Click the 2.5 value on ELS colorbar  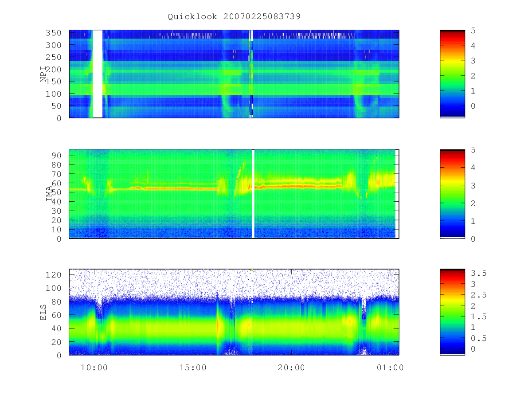(478, 295)
